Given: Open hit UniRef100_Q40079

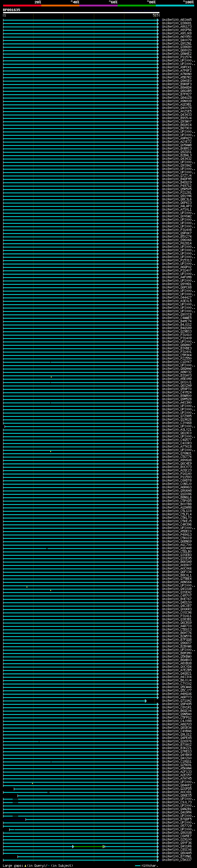Looking at the screenshot, I should click(x=176, y=40).
